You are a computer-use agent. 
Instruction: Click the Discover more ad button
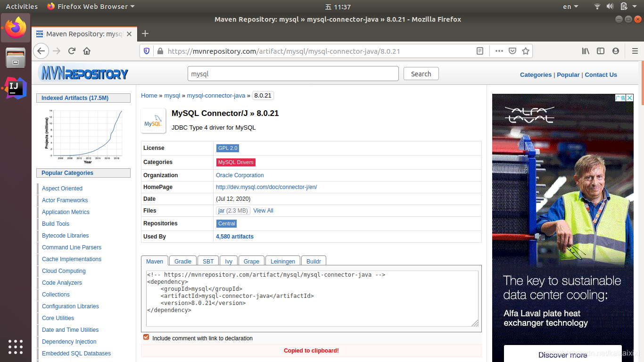click(x=563, y=354)
